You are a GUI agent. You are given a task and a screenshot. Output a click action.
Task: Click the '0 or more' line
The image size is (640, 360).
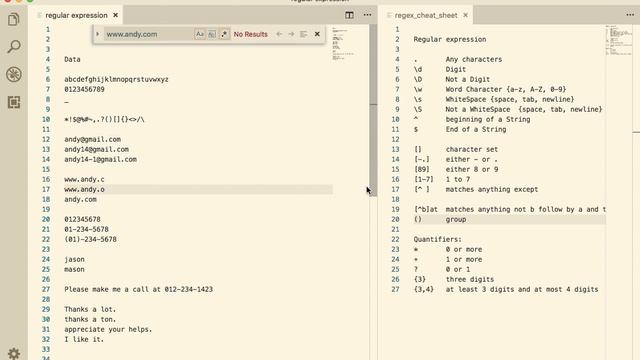(x=448, y=249)
